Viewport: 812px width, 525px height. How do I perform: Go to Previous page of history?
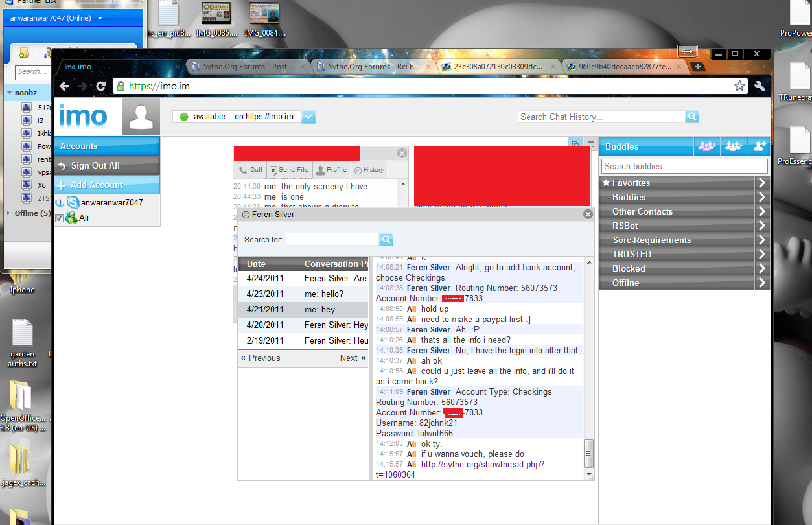pos(261,358)
